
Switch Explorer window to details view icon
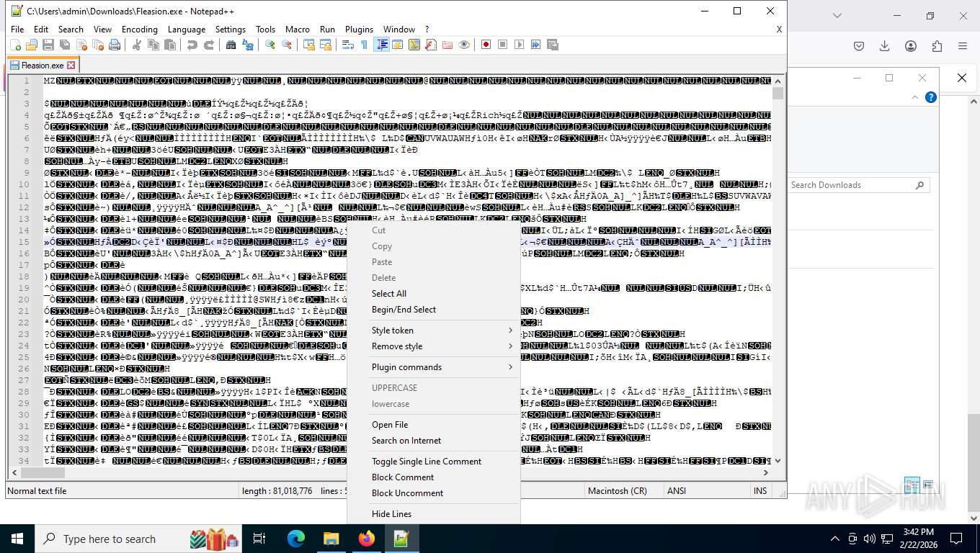pos(912,485)
